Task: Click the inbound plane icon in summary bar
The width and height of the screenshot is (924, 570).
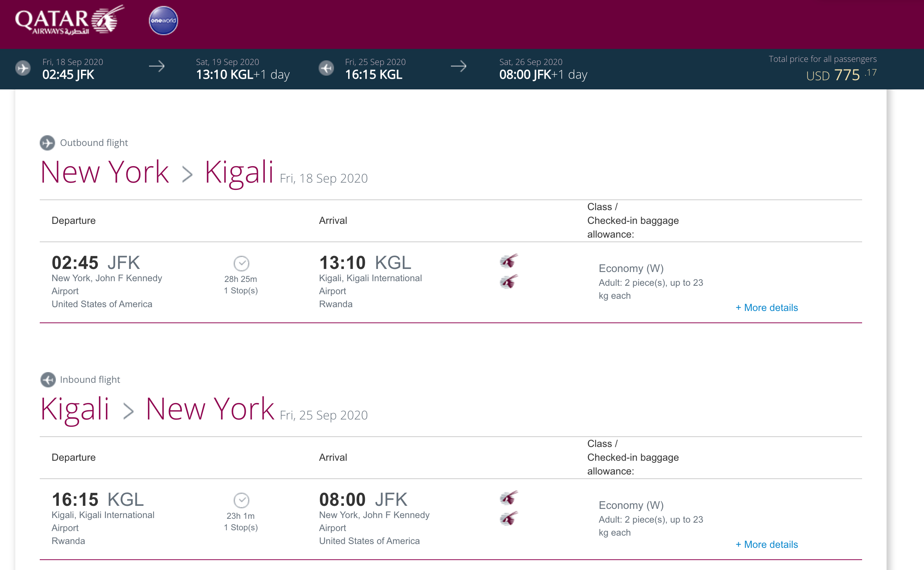Action: point(326,68)
